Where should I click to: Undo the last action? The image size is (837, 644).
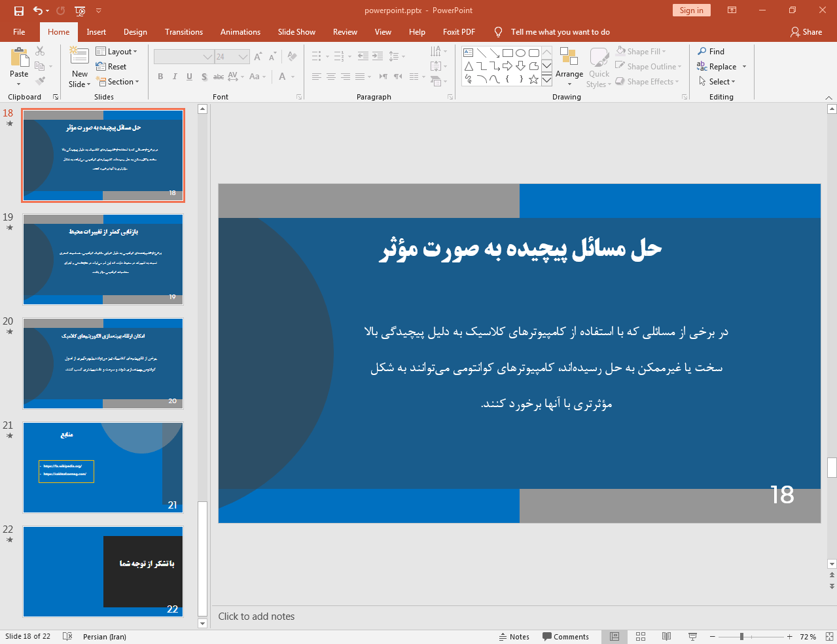pos(37,10)
